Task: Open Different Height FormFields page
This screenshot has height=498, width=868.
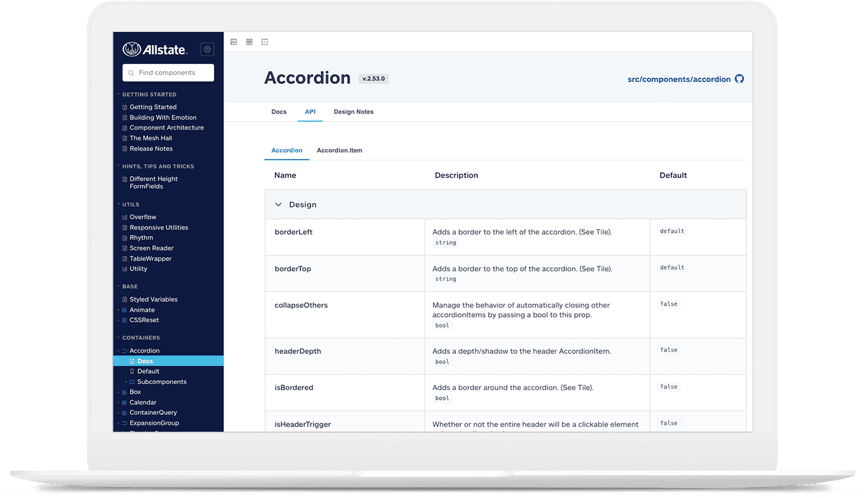Action: pos(154,183)
